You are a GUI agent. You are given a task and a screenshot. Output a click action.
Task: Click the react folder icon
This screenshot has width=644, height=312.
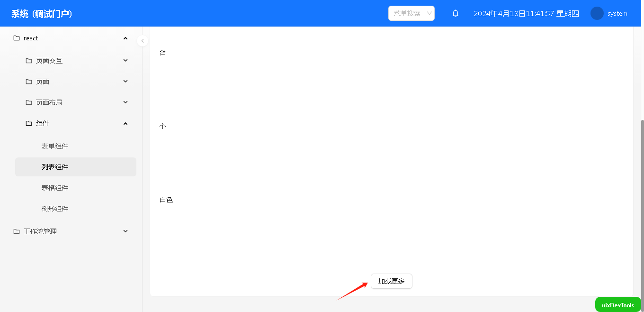click(x=17, y=38)
